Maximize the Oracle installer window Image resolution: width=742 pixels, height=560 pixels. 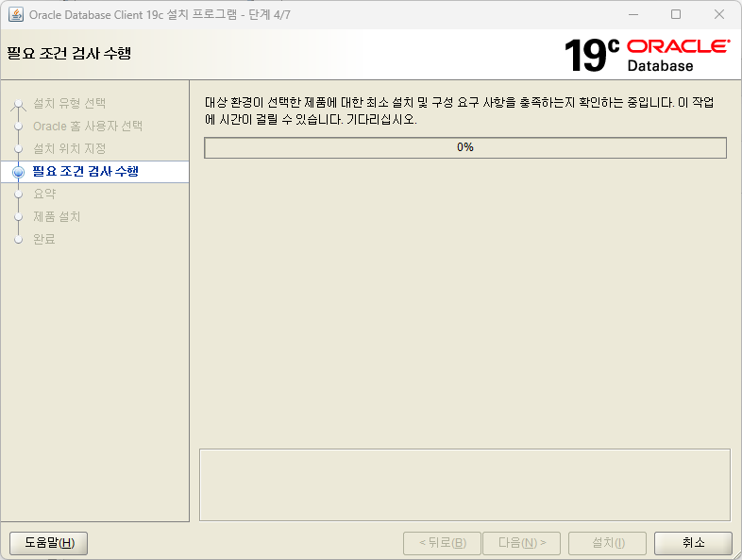676,14
